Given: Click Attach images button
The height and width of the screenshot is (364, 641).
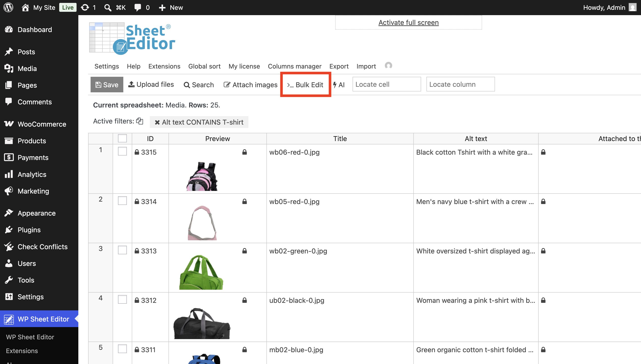Looking at the screenshot, I should pyautogui.click(x=250, y=85).
